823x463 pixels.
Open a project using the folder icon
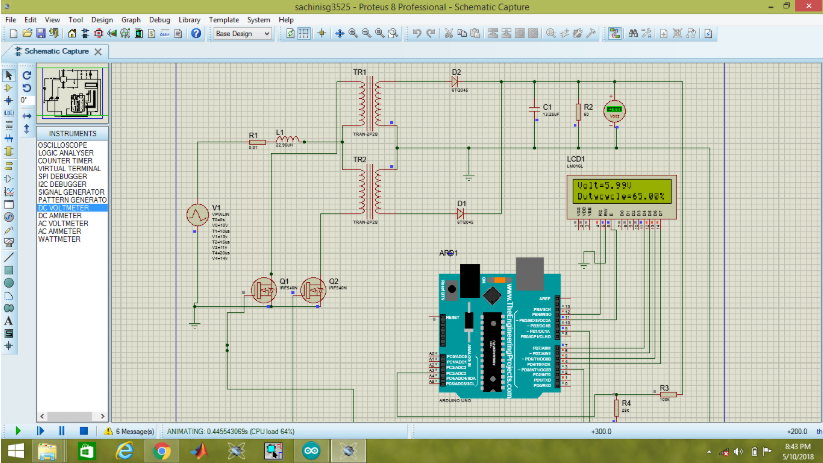coord(27,34)
